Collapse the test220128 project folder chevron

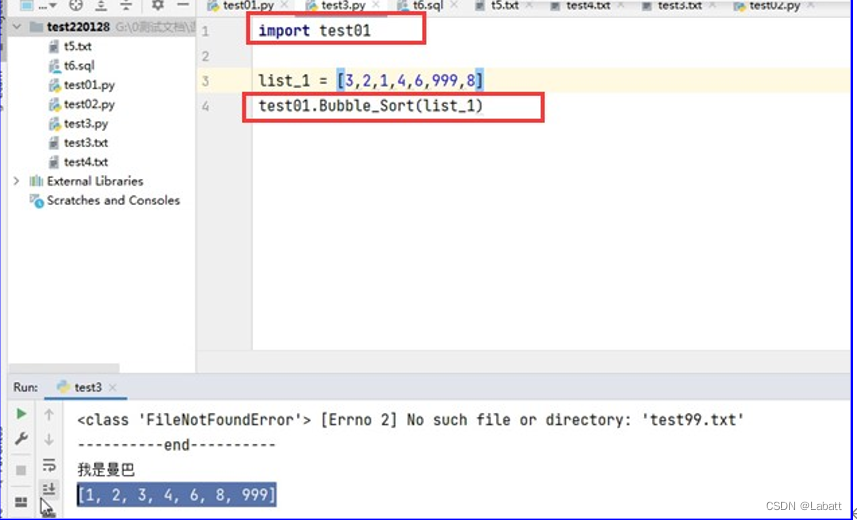click(x=17, y=27)
